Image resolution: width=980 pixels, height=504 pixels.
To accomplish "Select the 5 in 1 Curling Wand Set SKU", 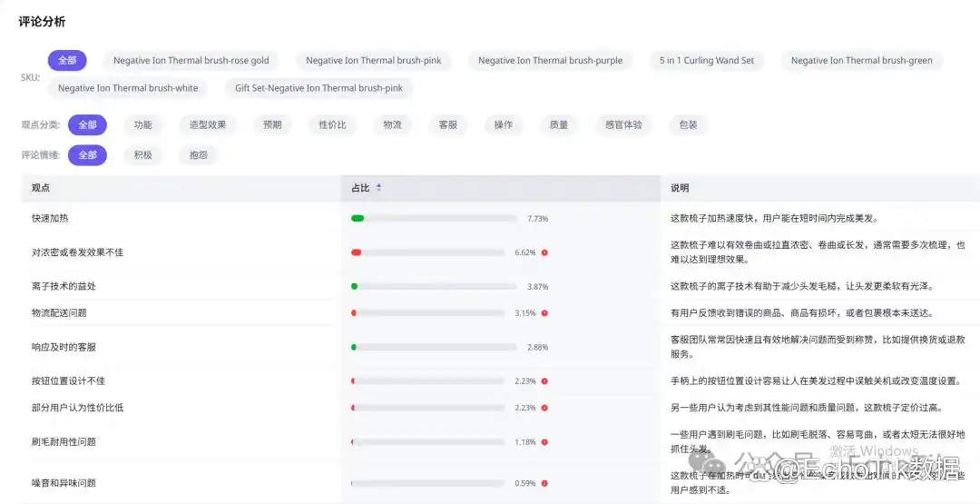I will 706,61.
